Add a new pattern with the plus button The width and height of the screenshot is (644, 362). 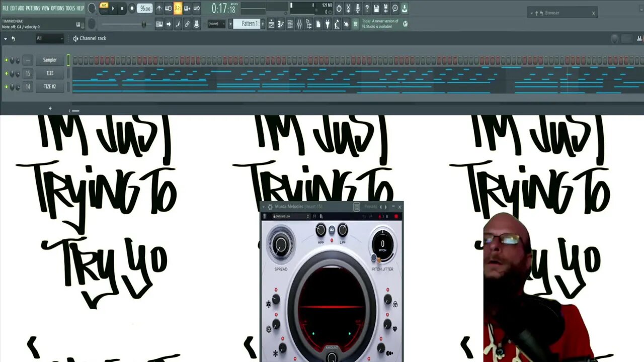click(263, 24)
